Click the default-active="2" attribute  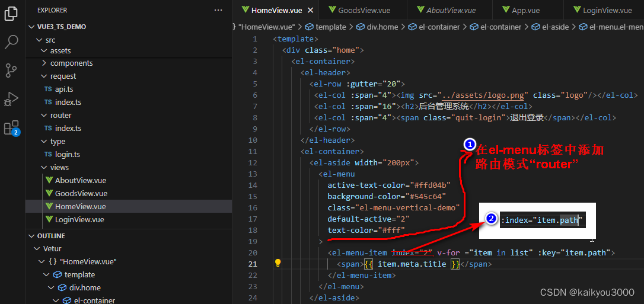tap(368, 219)
